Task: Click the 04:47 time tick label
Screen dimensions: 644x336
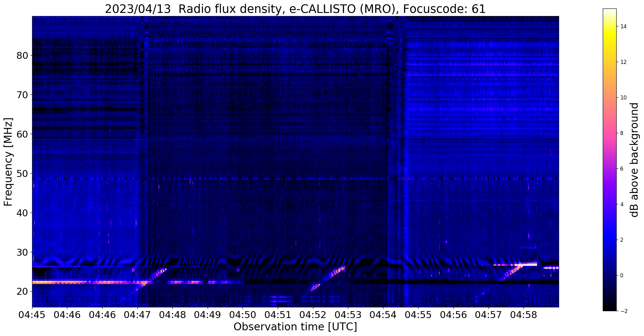Action: [x=137, y=315]
